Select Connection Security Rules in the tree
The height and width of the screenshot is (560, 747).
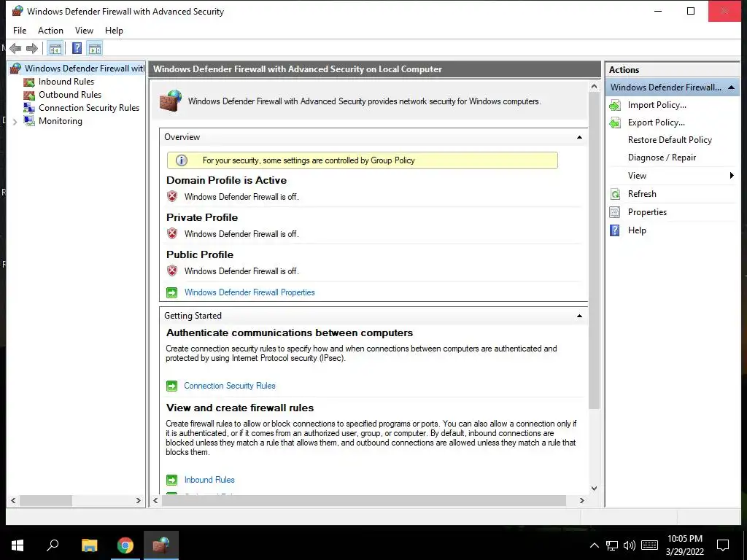pyautogui.click(x=89, y=108)
